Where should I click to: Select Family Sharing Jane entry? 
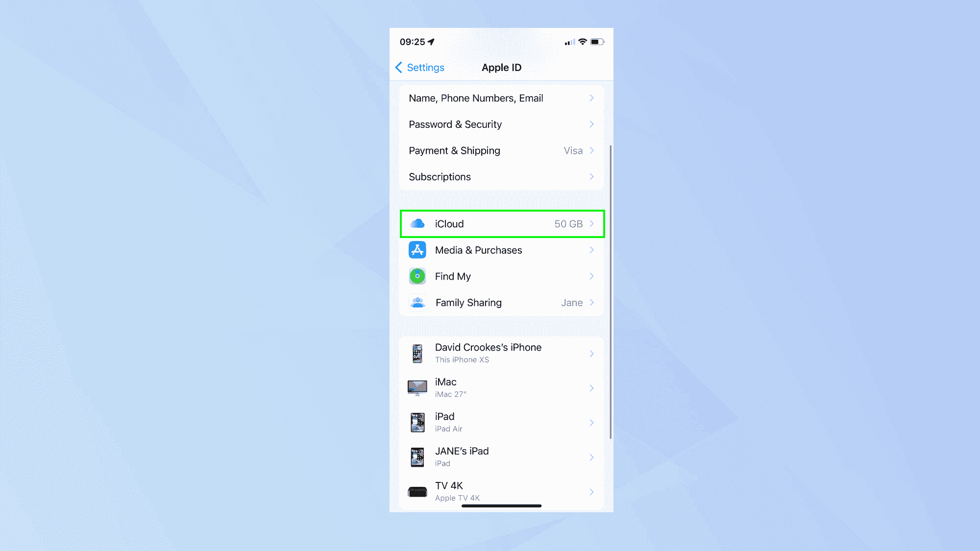pyautogui.click(x=501, y=303)
